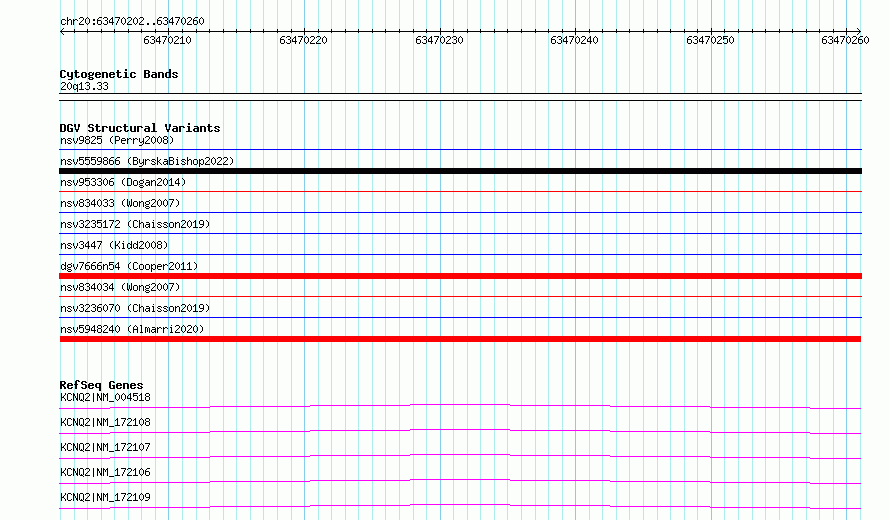Open the DGV Structural Variants track heading
890x520 pixels.
(x=140, y=128)
